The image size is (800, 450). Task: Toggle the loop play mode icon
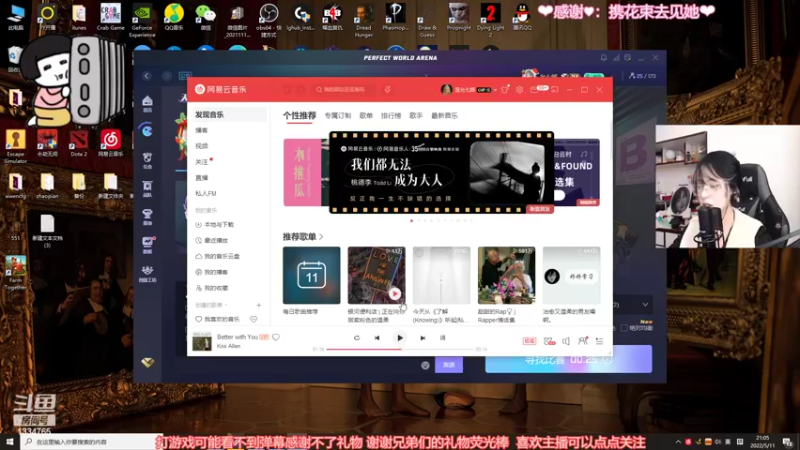click(357, 338)
